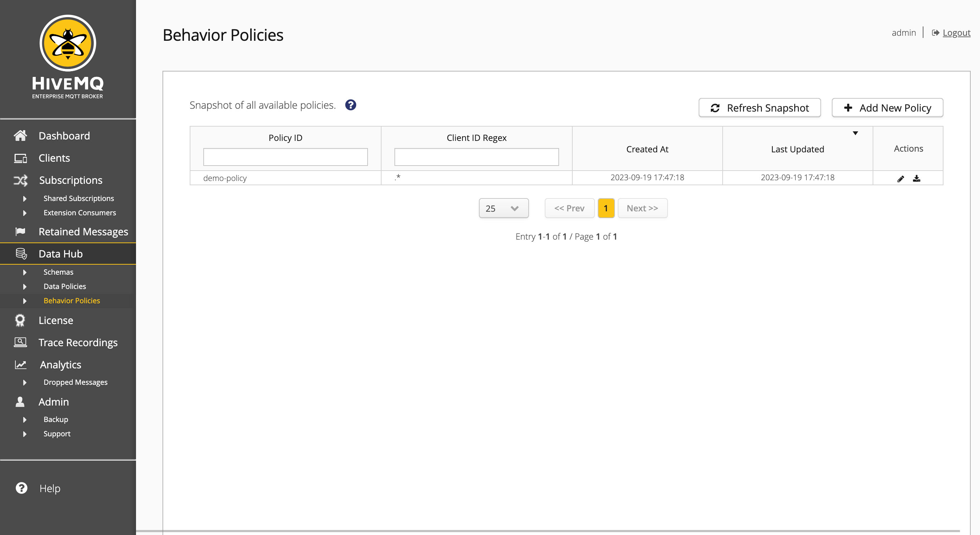Click the logout arrow icon
The height and width of the screenshot is (535, 980).
(936, 33)
